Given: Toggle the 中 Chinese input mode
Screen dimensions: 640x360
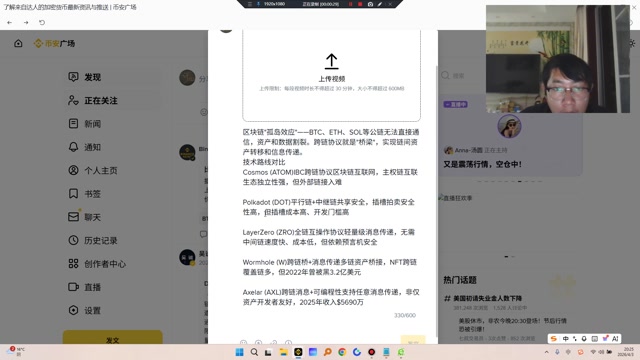Looking at the screenshot, I should click(x=565, y=338).
